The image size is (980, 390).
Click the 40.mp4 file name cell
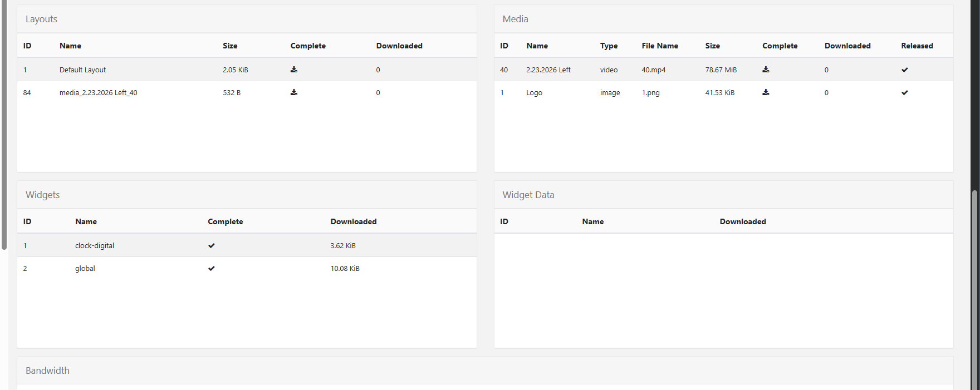click(653, 70)
